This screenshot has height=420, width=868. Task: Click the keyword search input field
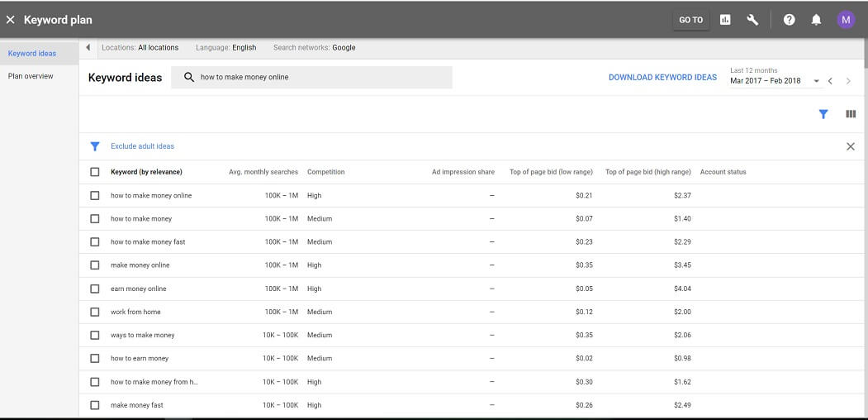coord(311,78)
